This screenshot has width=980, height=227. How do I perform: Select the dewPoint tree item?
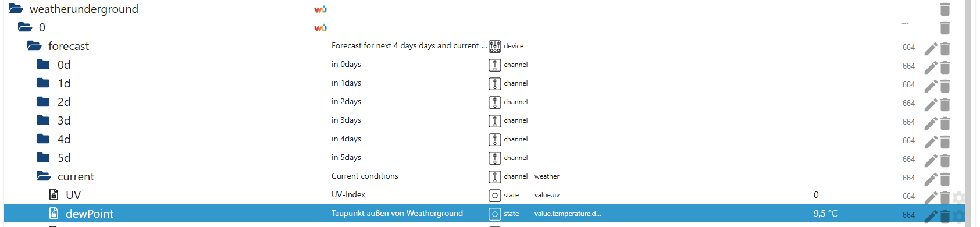click(90, 214)
